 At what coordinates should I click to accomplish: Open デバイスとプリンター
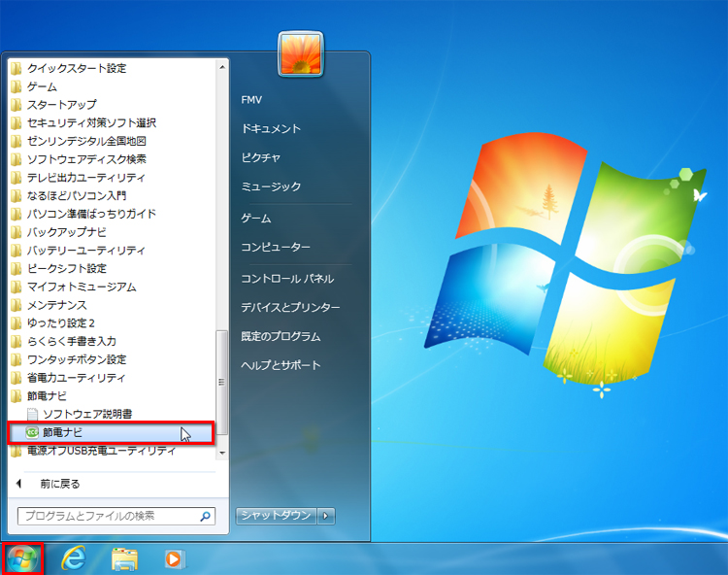point(290,307)
